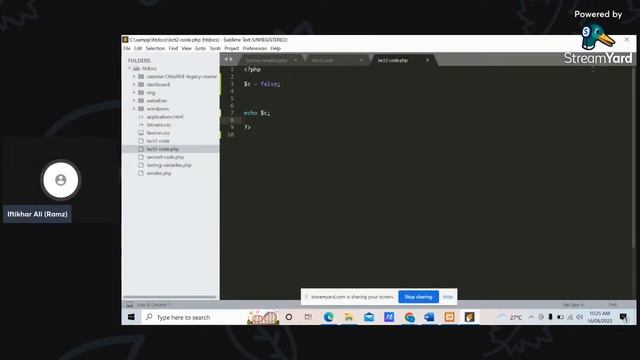Viewport: 640px width, 360px height.
Task: Click the taskbar search box
Action: coord(194,317)
